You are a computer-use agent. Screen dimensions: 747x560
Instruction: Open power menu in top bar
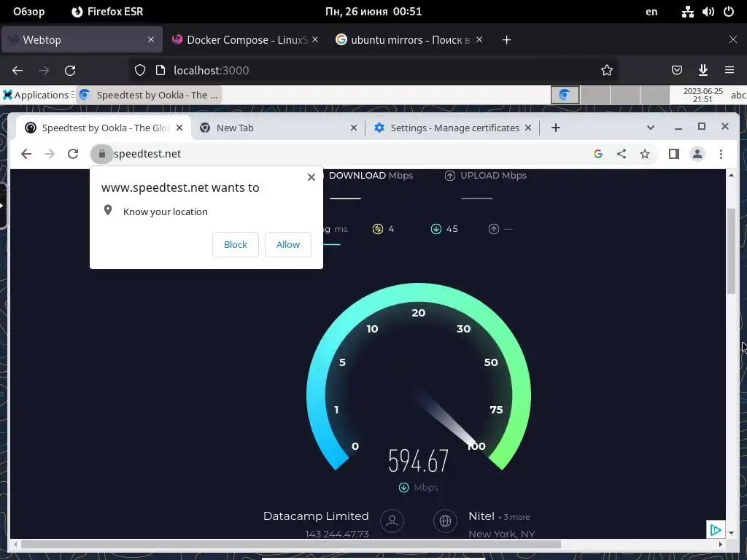tap(729, 12)
